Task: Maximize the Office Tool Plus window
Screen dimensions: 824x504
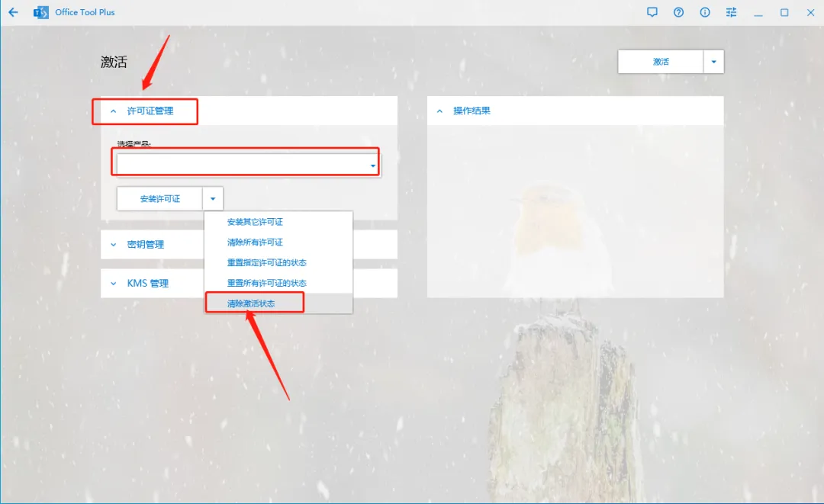Action: [x=784, y=12]
